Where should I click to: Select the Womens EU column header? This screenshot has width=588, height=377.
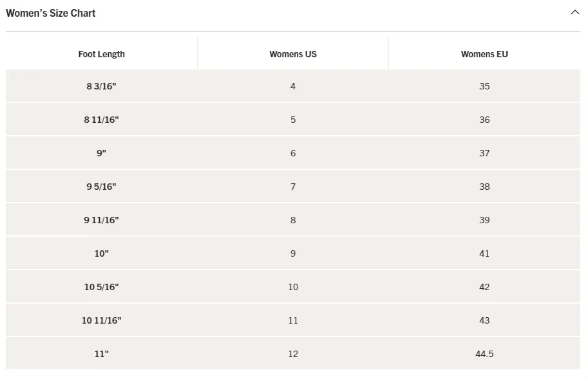tap(484, 54)
